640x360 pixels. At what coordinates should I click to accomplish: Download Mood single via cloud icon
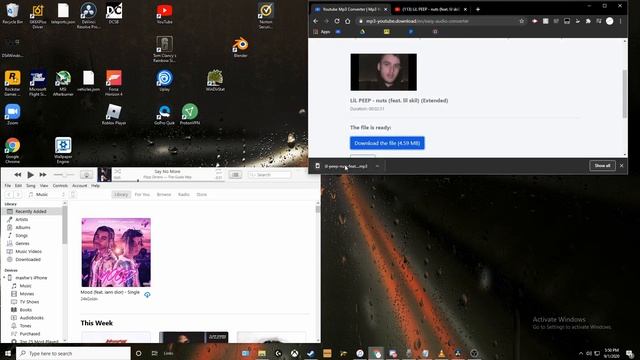[147, 295]
